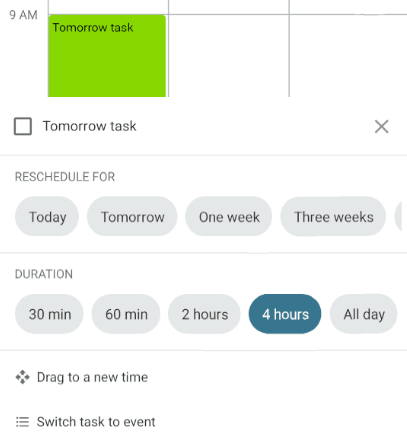Click the empty 9 AM slot in the third column

tap(348, 56)
